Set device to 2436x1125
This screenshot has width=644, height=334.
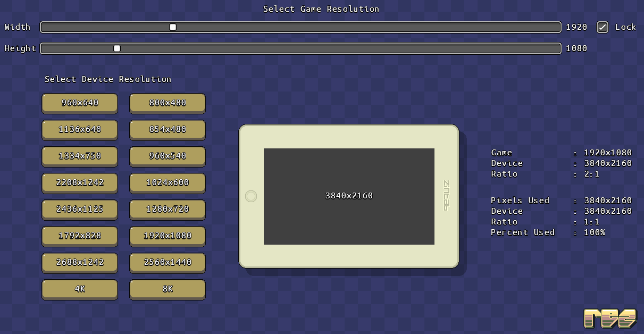click(x=80, y=210)
